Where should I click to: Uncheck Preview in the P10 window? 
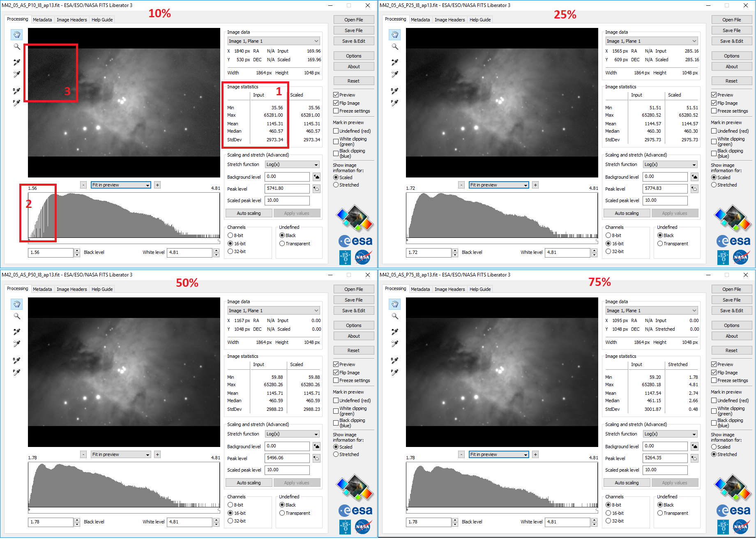(x=336, y=95)
